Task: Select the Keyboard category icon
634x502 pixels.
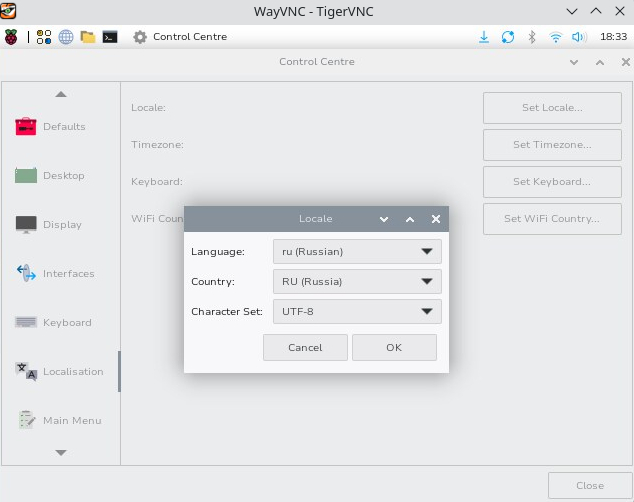Action: [x=26, y=322]
